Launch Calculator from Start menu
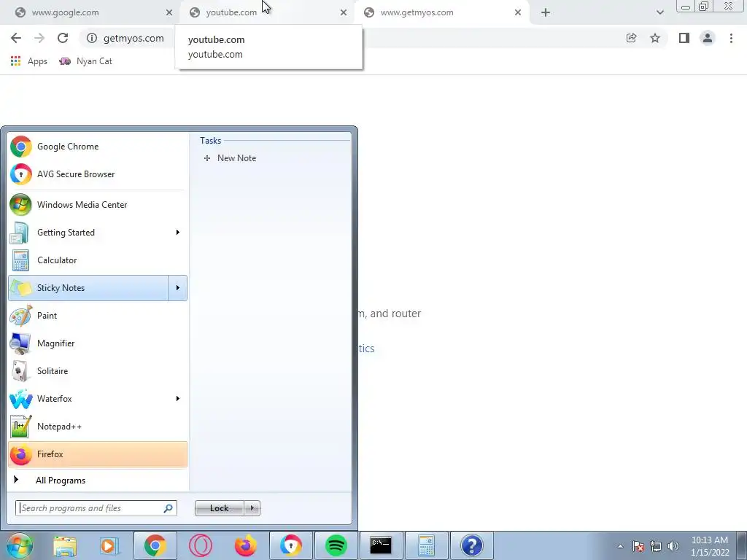 98,260
